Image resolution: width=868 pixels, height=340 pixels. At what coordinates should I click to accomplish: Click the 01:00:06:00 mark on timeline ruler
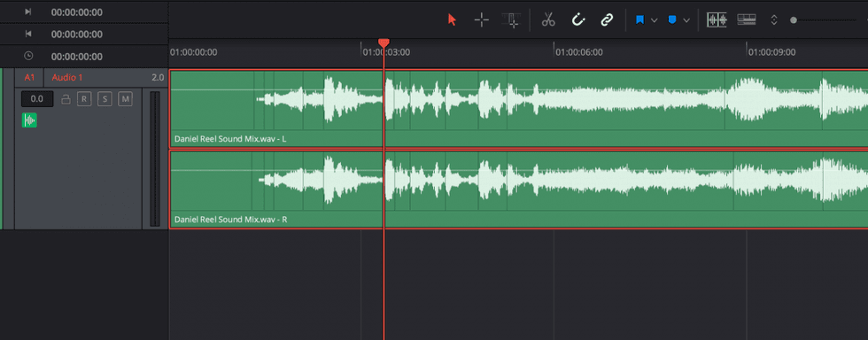point(578,52)
